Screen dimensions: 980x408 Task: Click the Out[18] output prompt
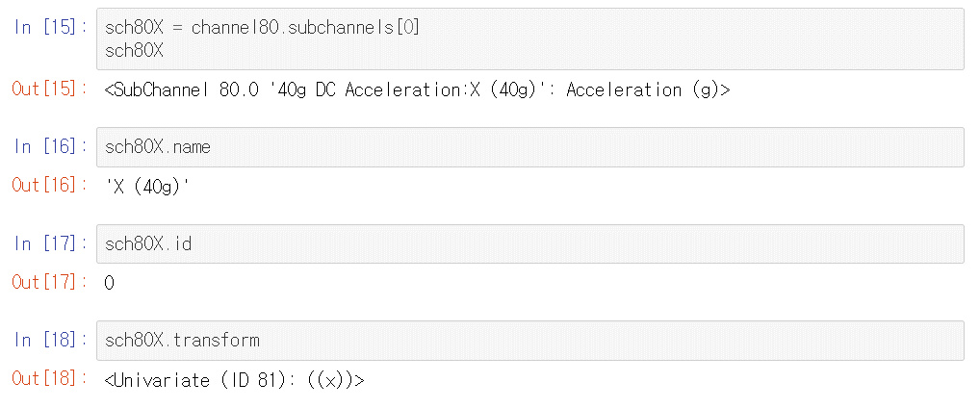pos(44,379)
